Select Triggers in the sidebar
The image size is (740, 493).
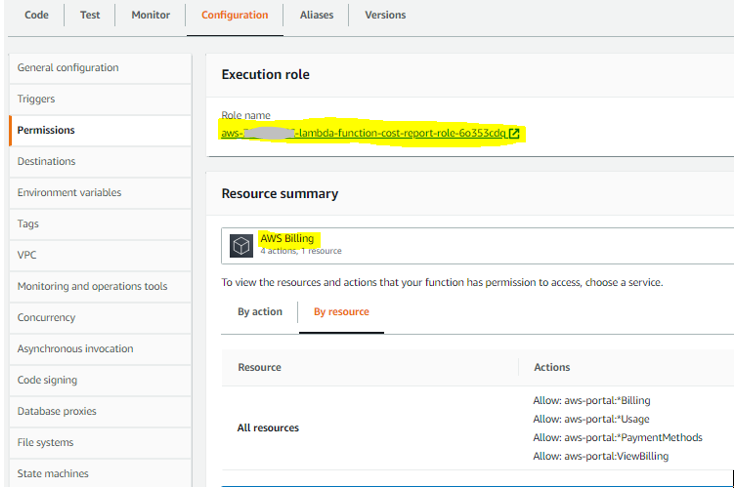[100, 99]
